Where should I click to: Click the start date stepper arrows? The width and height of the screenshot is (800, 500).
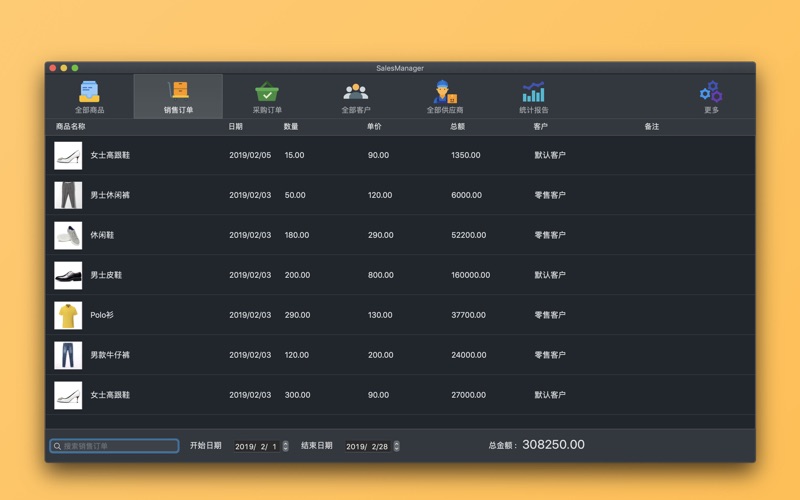(285, 446)
